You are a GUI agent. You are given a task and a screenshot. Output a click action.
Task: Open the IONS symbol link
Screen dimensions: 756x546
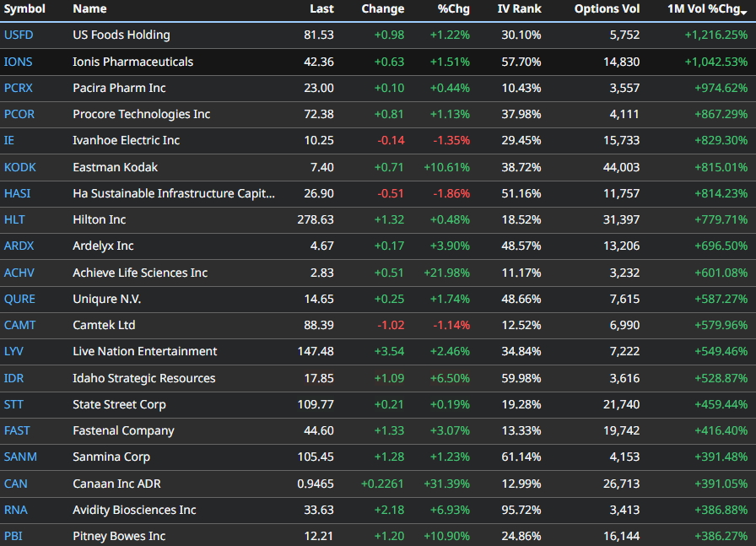click(19, 62)
